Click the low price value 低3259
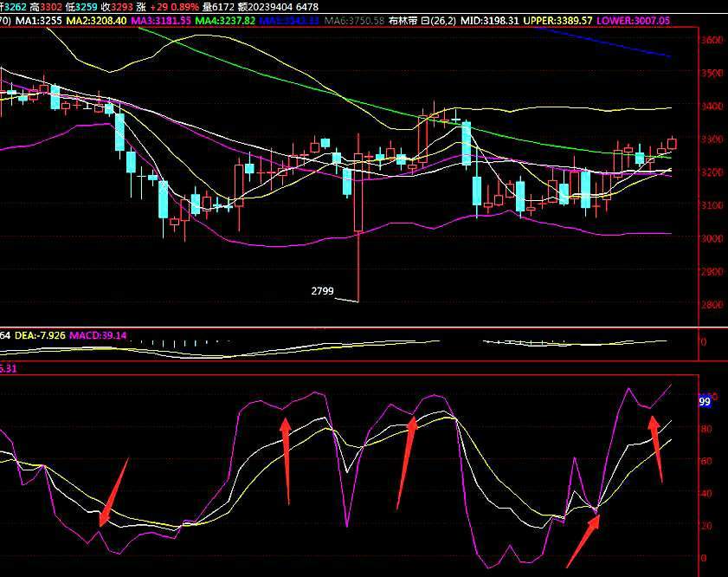 [x=81, y=7]
